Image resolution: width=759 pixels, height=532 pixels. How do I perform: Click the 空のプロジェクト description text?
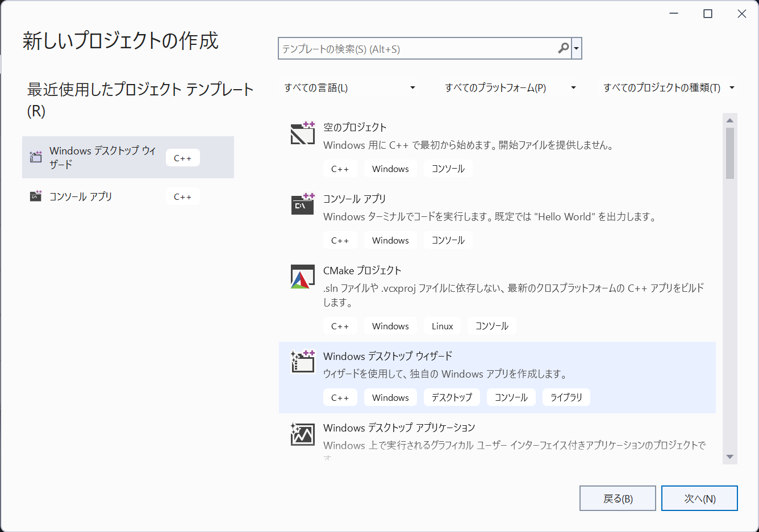tap(469, 145)
